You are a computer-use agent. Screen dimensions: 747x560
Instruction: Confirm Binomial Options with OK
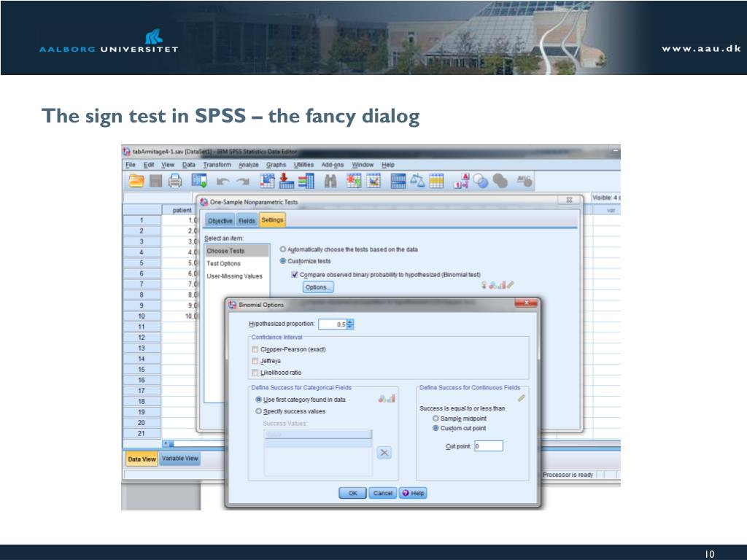pyautogui.click(x=352, y=493)
